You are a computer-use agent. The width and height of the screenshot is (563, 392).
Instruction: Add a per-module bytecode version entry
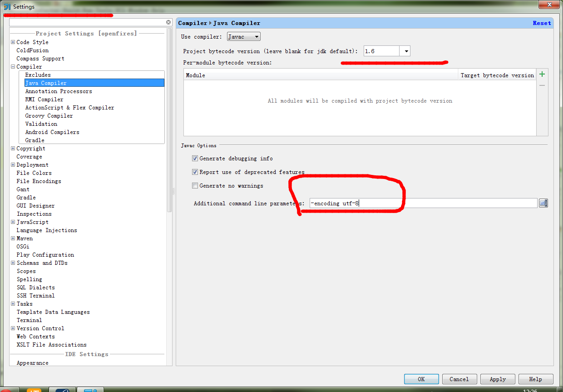click(542, 74)
